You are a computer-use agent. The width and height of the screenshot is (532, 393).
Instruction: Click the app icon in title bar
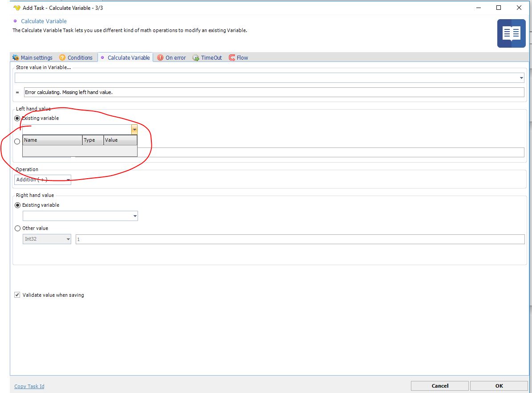17,8
